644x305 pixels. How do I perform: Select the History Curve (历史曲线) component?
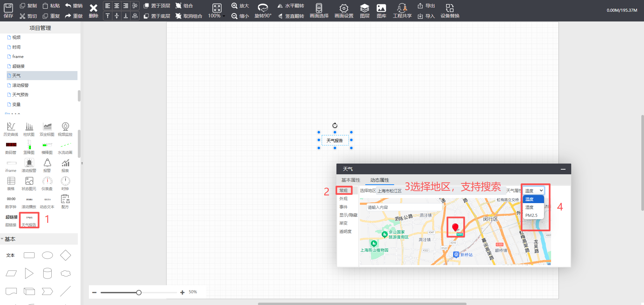tap(11, 127)
